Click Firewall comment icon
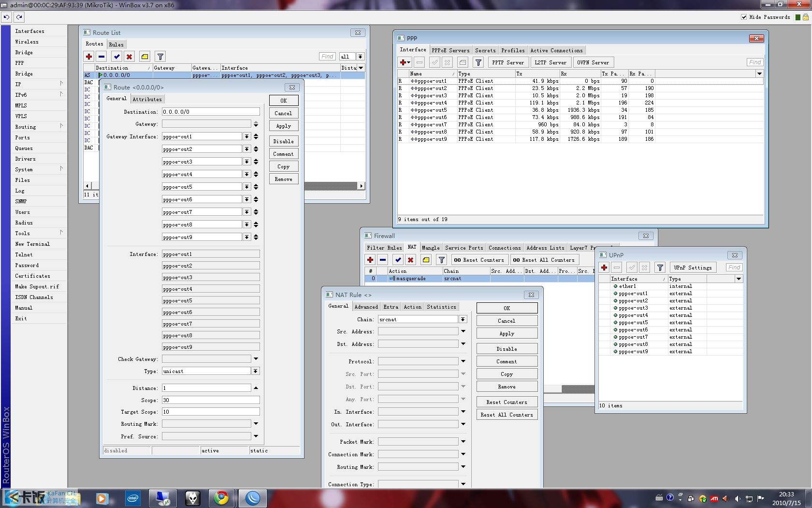The width and height of the screenshot is (812, 508). 426,260
